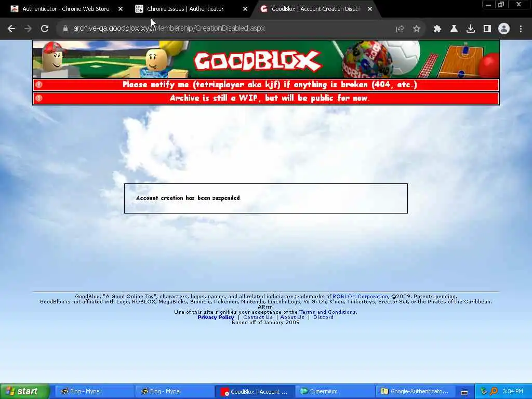Switch to Authenticator - Chrome Web Store tab

coord(66,9)
